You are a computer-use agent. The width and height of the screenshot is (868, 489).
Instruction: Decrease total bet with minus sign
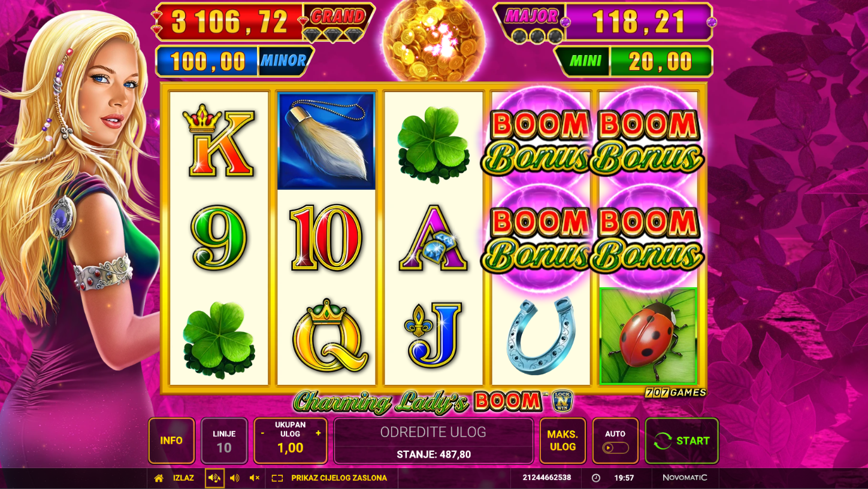click(262, 433)
